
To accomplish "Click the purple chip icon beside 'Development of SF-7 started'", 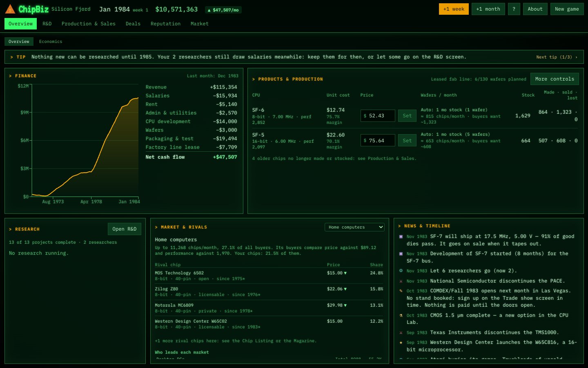I will (x=401, y=254).
